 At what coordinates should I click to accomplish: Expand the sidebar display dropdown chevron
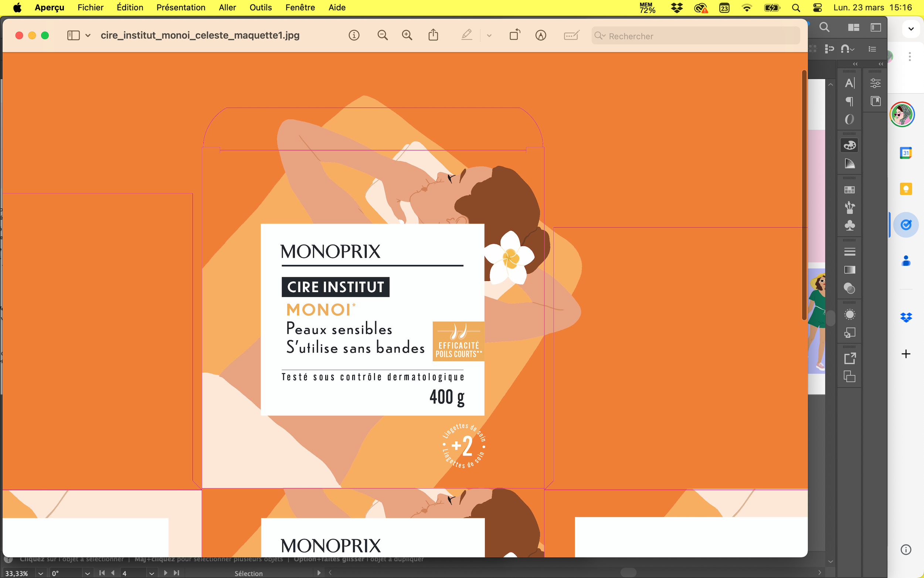click(88, 36)
